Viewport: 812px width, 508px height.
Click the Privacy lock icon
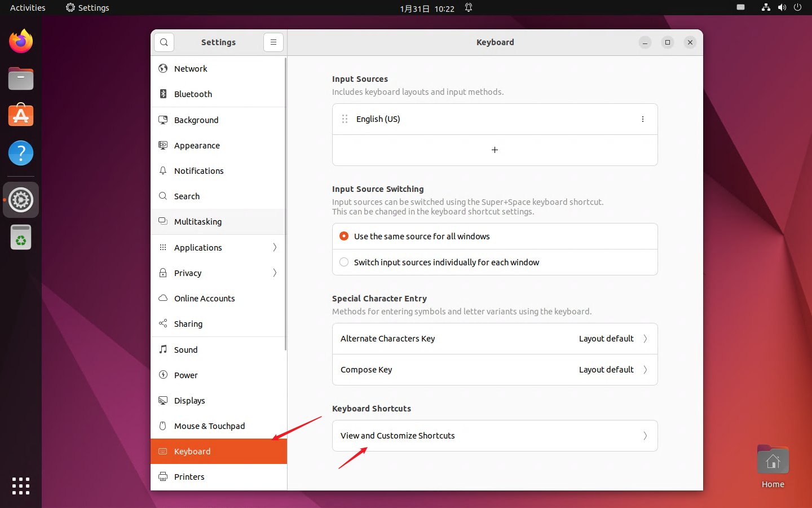point(163,273)
